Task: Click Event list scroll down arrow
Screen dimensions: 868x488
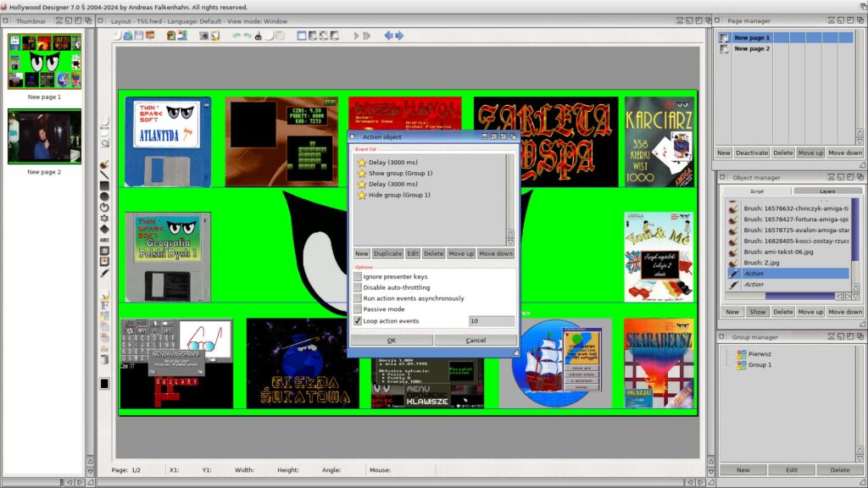Action: 509,242
